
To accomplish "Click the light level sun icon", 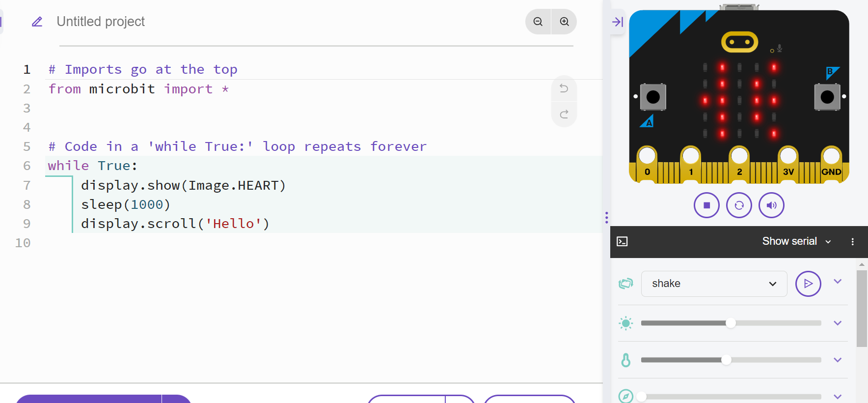I will pos(625,323).
